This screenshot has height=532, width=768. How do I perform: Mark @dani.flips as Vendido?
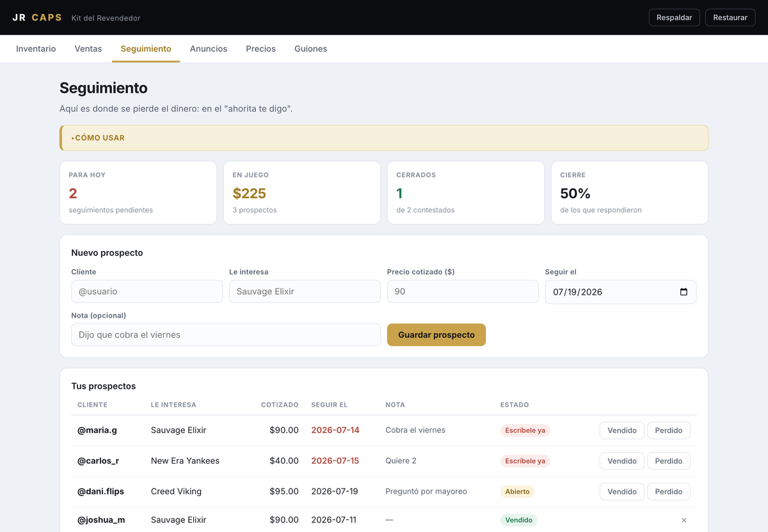(622, 492)
